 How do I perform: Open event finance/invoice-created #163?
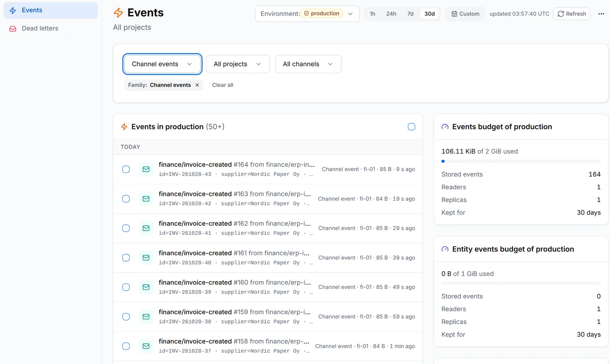pyautogui.click(x=268, y=199)
